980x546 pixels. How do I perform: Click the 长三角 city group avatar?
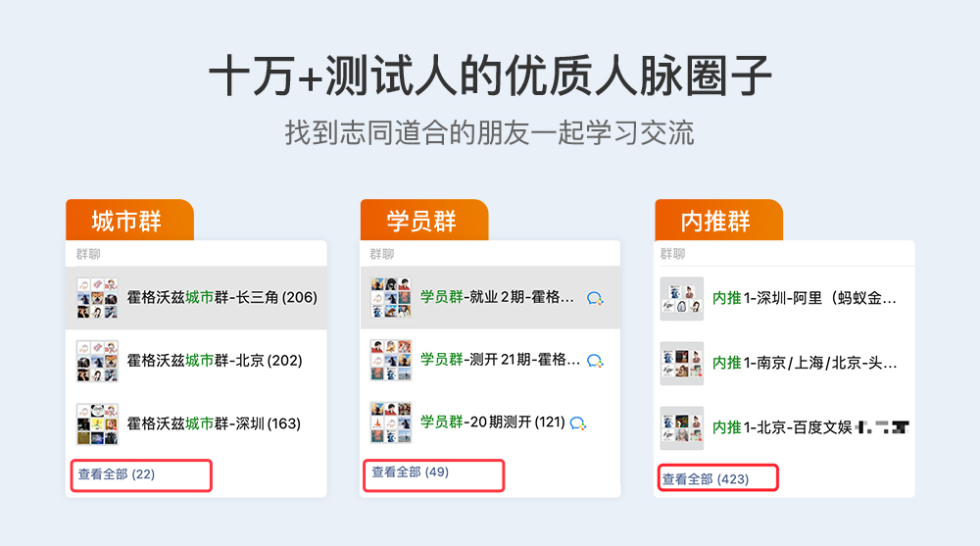pyautogui.click(x=97, y=297)
